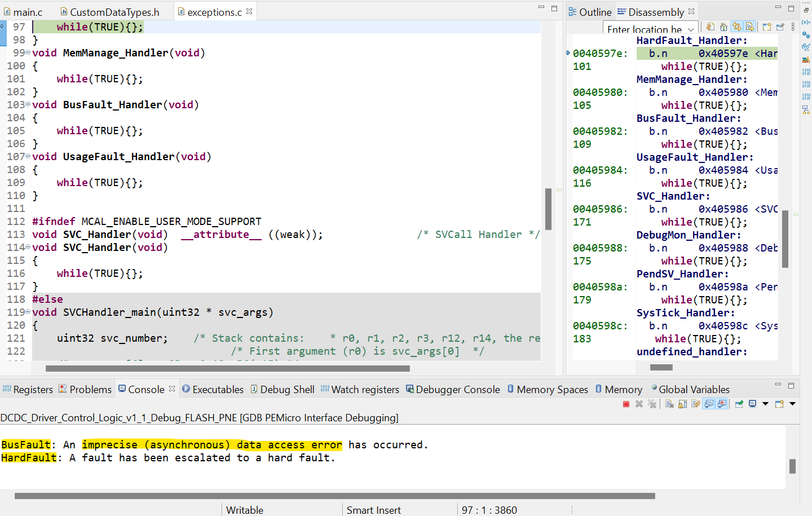Go to home location in Disassembly
The width and height of the screenshot is (812, 516).
coord(723,27)
